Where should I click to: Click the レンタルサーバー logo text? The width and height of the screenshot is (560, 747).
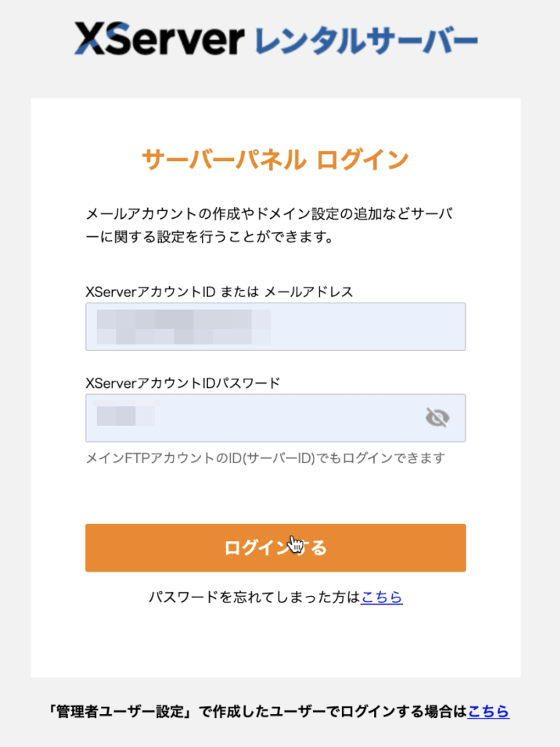[367, 41]
